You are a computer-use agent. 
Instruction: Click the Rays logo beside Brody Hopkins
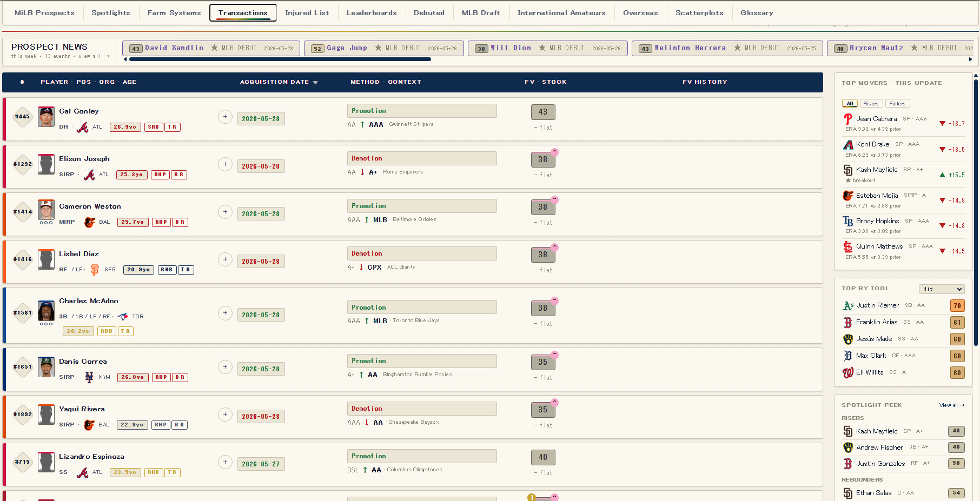[848, 221]
